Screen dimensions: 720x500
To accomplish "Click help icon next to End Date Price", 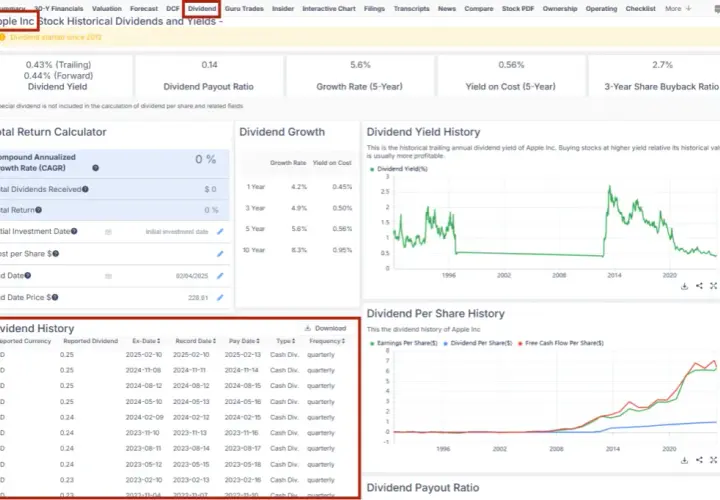I will pyautogui.click(x=55, y=297).
